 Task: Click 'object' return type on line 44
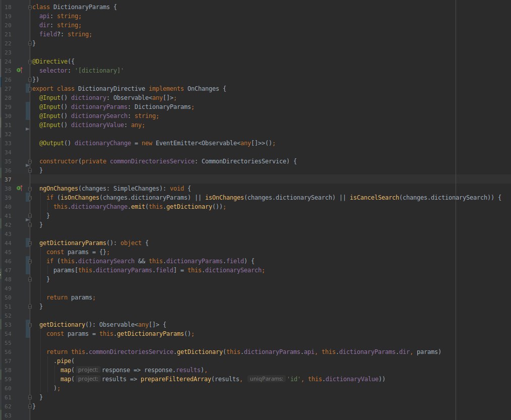click(131, 243)
